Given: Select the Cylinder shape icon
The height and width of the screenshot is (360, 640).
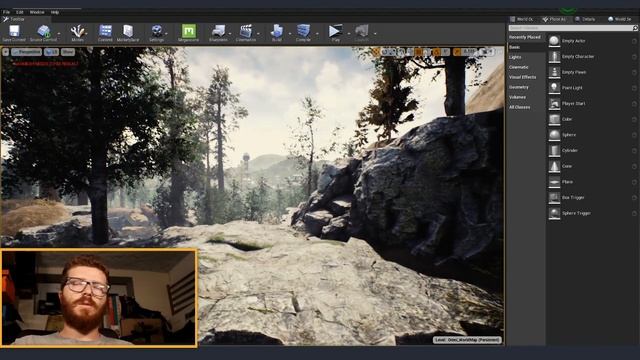Looking at the screenshot, I should click(554, 151).
